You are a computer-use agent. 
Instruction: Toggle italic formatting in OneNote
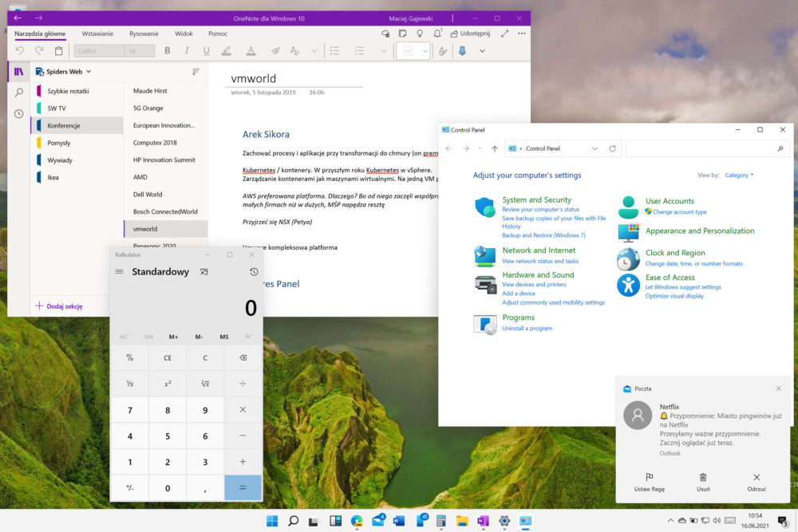(x=187, y=50)
